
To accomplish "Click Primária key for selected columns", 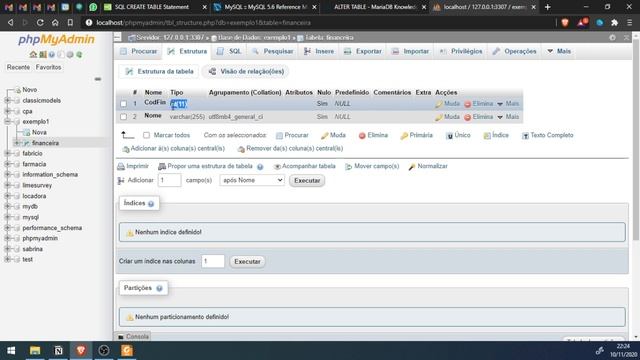I will pyautogui.click(x=416, y=135).
